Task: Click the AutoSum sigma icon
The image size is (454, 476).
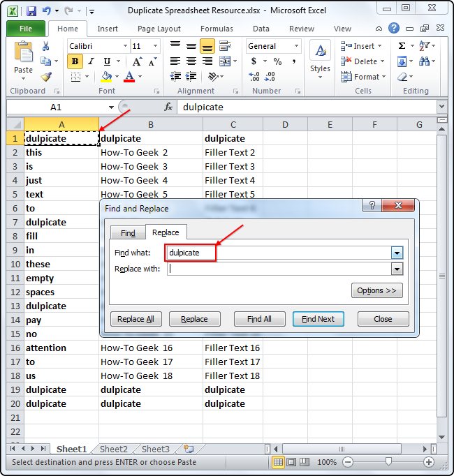Action: 402,46
